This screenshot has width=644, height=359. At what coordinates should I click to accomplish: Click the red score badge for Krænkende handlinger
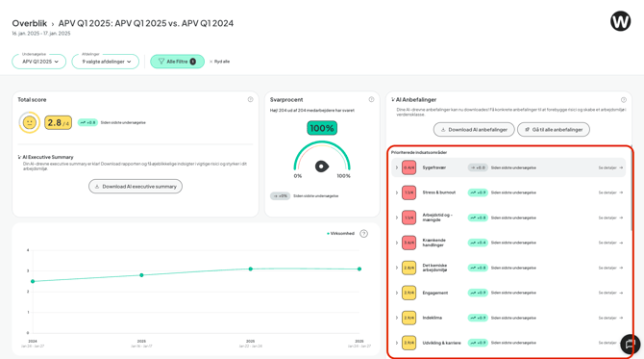click(409, 243)
